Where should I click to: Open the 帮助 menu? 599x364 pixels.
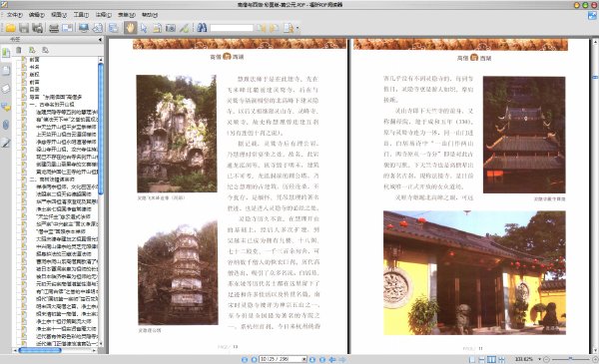pos(149,15)
